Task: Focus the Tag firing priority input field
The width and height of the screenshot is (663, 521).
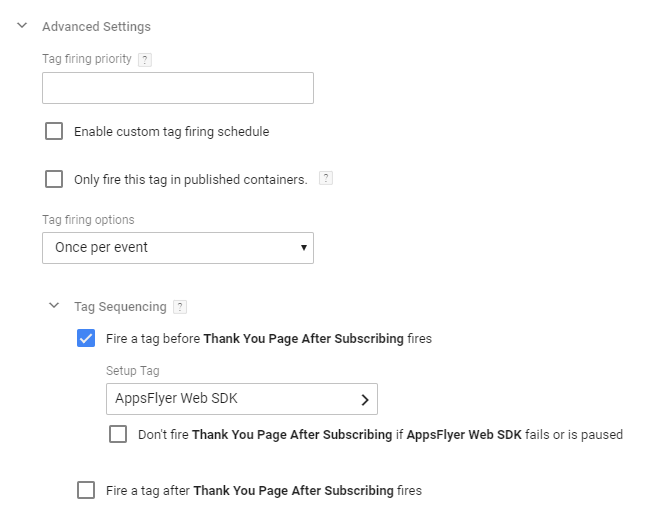Action: coord(178,88)
